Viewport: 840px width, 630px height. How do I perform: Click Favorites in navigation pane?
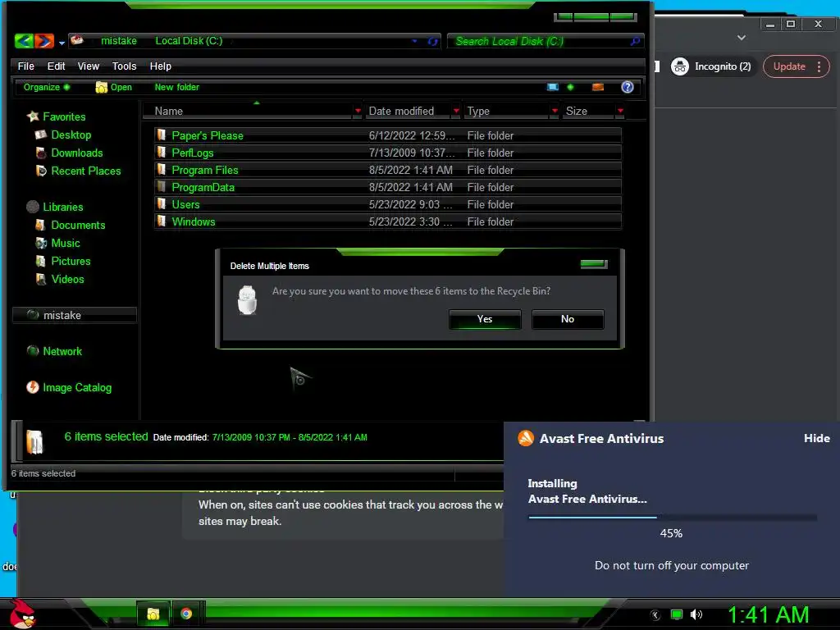point(57,116)
